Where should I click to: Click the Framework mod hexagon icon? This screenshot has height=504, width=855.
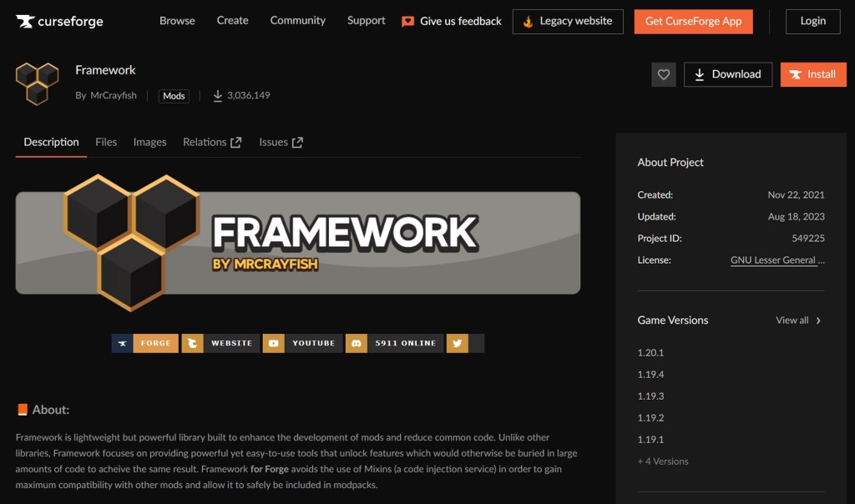click(x=37, y=83)
